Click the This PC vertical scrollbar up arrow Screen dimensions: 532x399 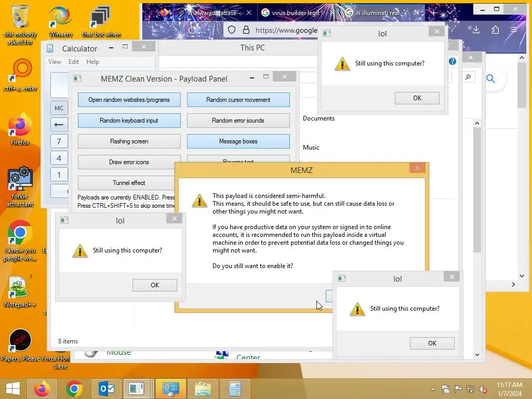[x=477, y=124]
